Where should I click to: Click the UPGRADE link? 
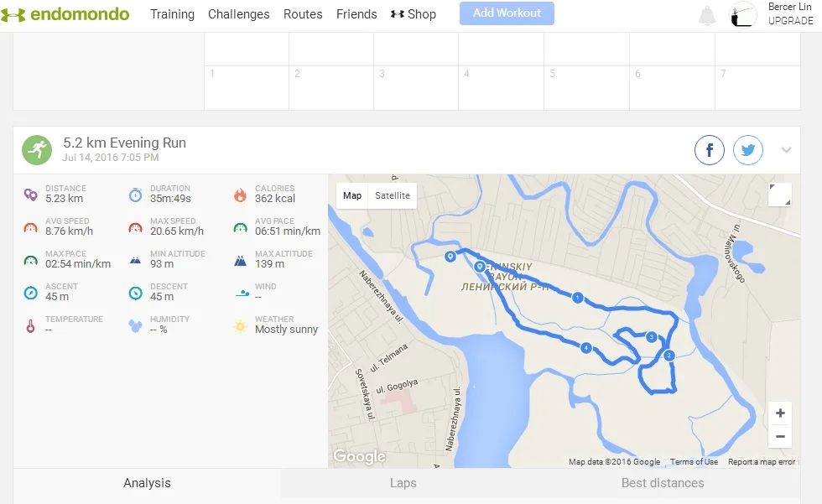coord(791,21)
